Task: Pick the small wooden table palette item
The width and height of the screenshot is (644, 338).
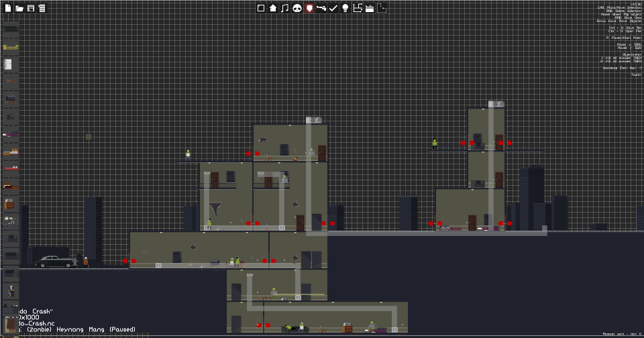Action: pyautogui.click(x=11, y=81)
